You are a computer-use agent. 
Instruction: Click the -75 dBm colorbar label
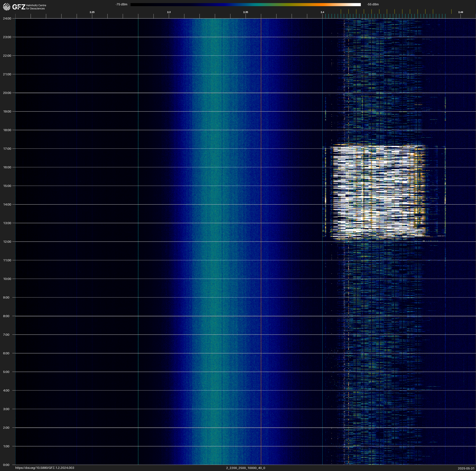[121, 4]
